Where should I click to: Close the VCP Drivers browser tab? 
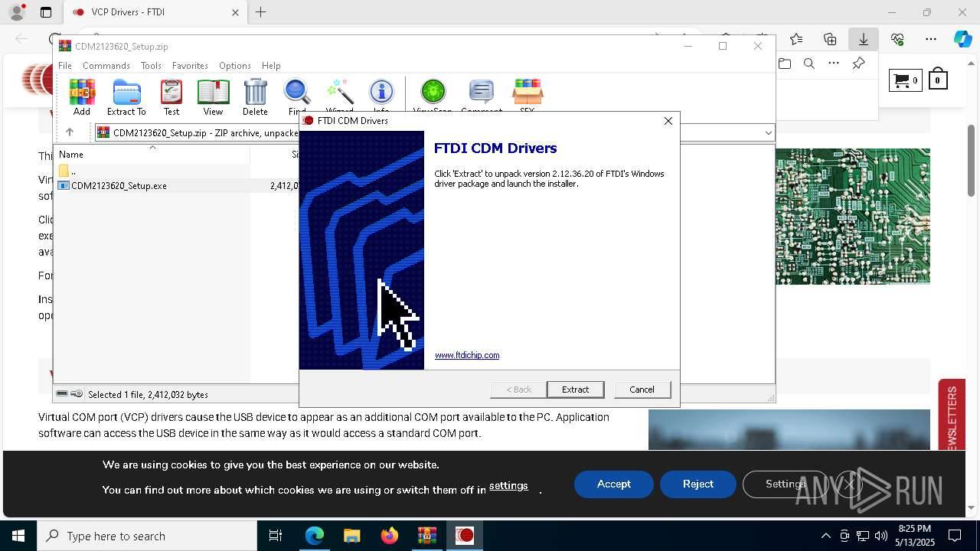click(235, 12)
